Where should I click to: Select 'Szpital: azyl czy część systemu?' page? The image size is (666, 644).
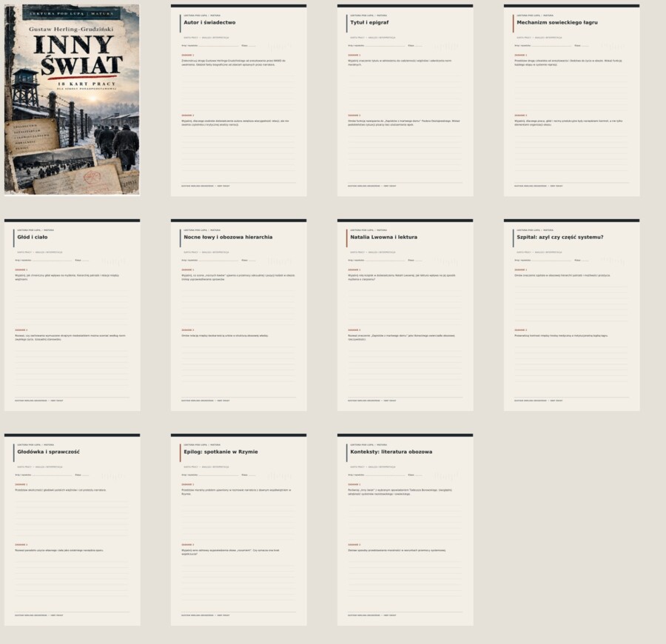tap(571, 315)
